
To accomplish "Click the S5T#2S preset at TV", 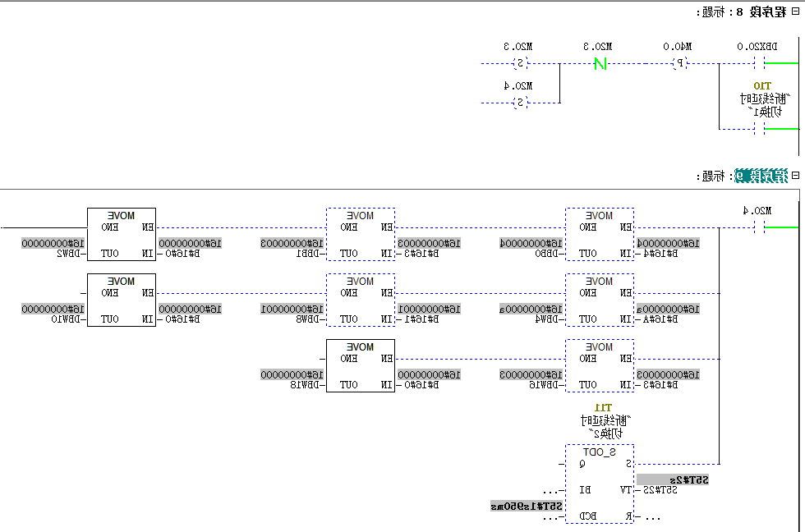I will click(660, 490).
